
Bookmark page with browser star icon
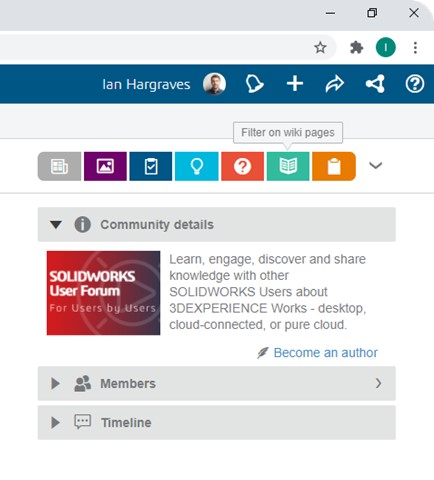pos(320,48)
